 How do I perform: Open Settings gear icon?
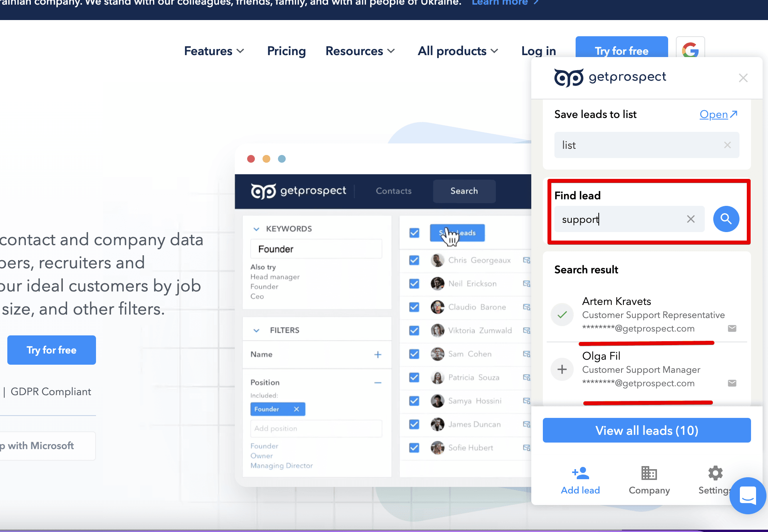click(715, 473)
